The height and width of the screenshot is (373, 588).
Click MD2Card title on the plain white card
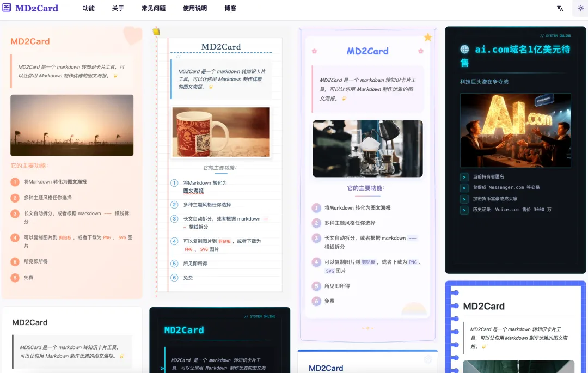29,322
